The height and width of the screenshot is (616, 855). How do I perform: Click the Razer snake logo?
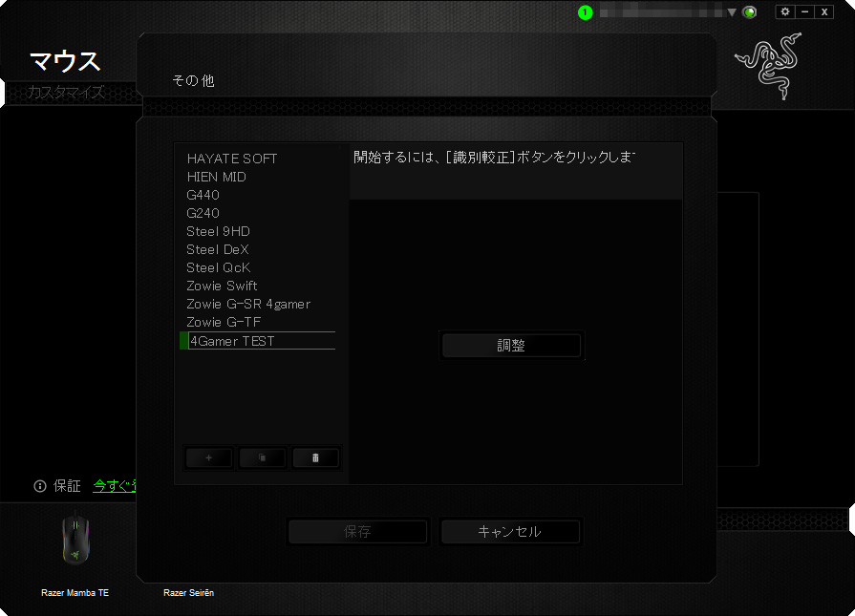(769, 65)
